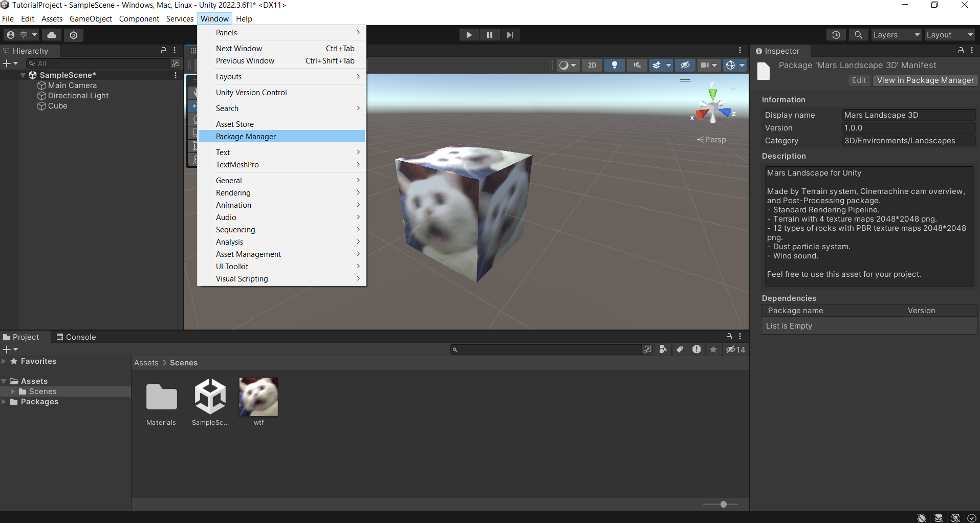
Task: Open the Unity version control toolbar icon
Action: tap(74, 35)
